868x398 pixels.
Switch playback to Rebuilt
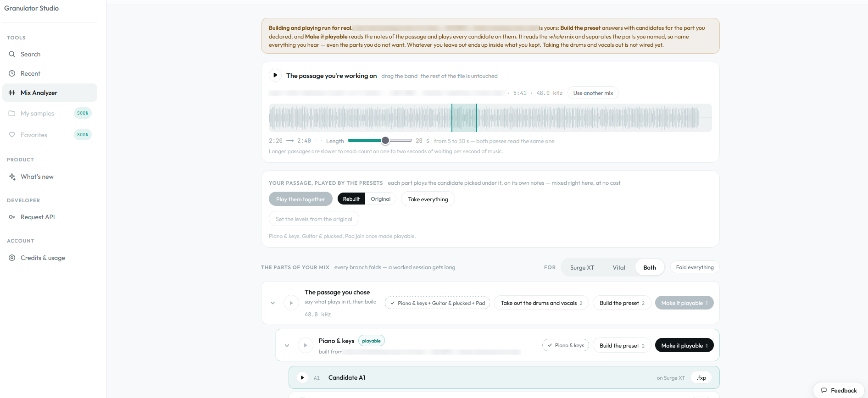click(x=351, y=199)
